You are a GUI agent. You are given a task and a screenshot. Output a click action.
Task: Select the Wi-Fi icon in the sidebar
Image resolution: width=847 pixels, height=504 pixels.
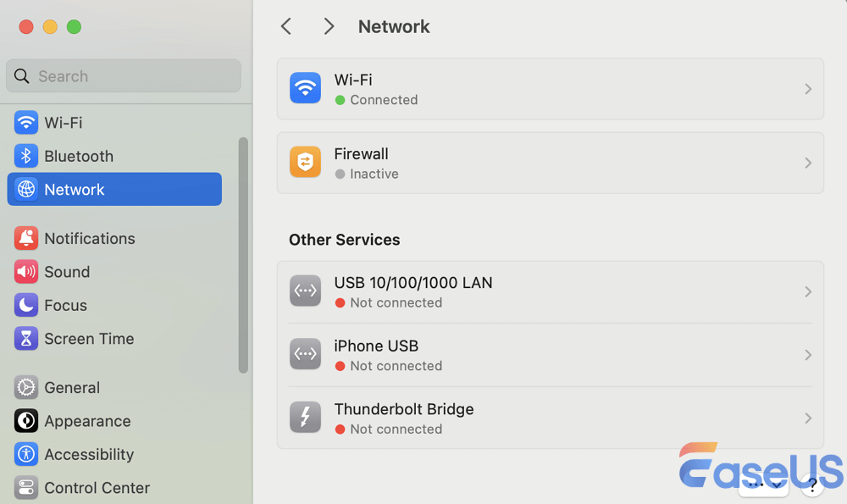25,122
